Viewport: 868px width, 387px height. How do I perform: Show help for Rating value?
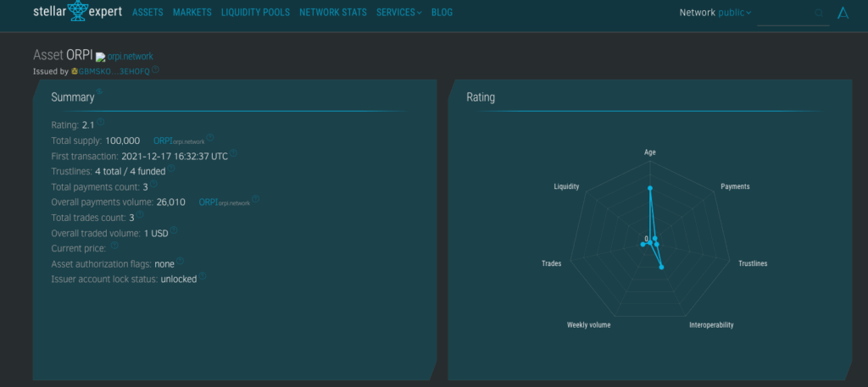coord(101,122)
